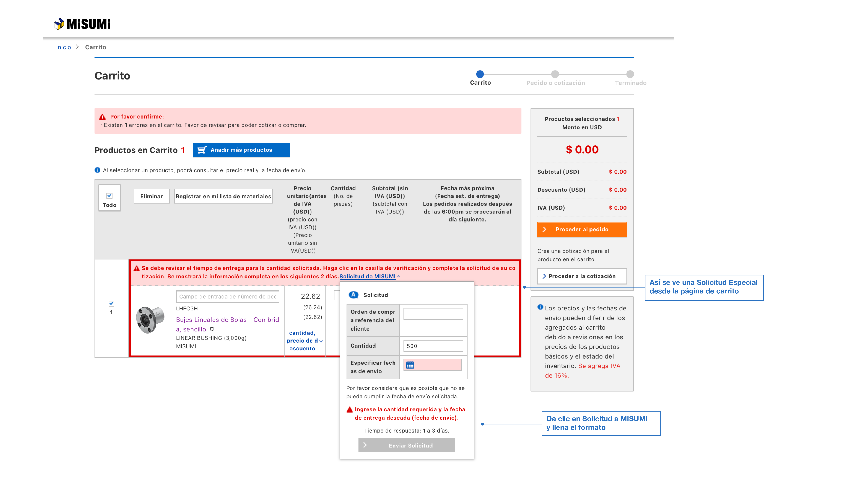This screenshot has width=868, height=492.
Task: Click the unit price '22.62'
Action: click(310, 296)
